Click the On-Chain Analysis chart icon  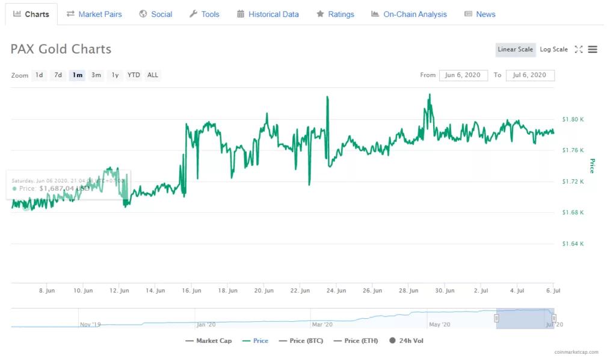point(375,14)
